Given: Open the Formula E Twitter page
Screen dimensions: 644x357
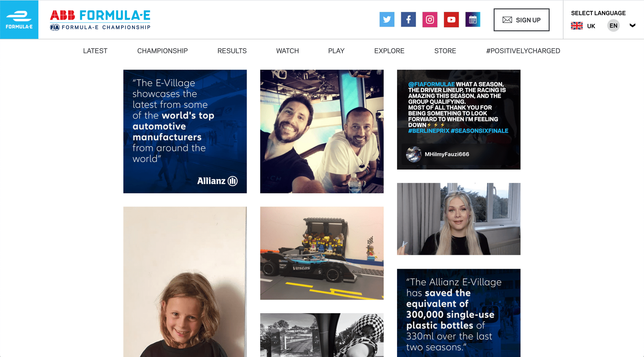Looking at the screenshot, I should pyautogui.click(x=387, y=20).
